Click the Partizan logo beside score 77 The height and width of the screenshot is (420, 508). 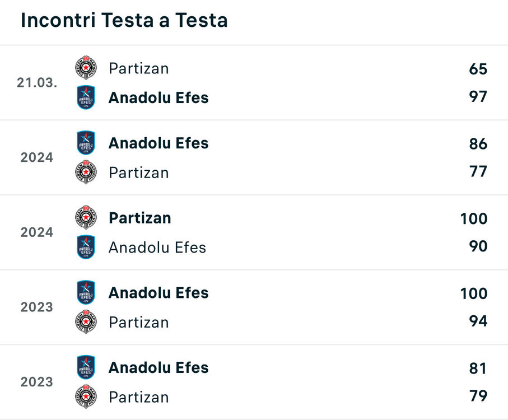[86, 172]
